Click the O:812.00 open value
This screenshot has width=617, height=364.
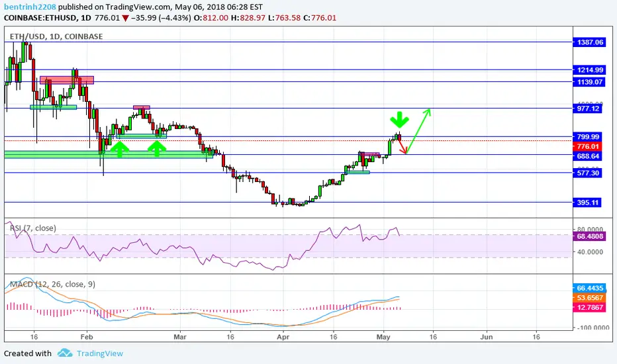211,18
